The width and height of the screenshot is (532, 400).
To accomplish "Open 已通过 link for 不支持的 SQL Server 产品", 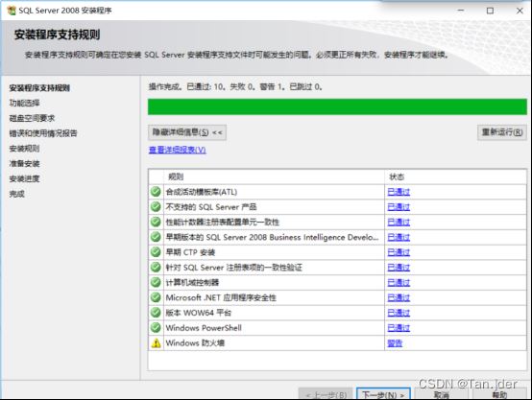I will [399, 207].
